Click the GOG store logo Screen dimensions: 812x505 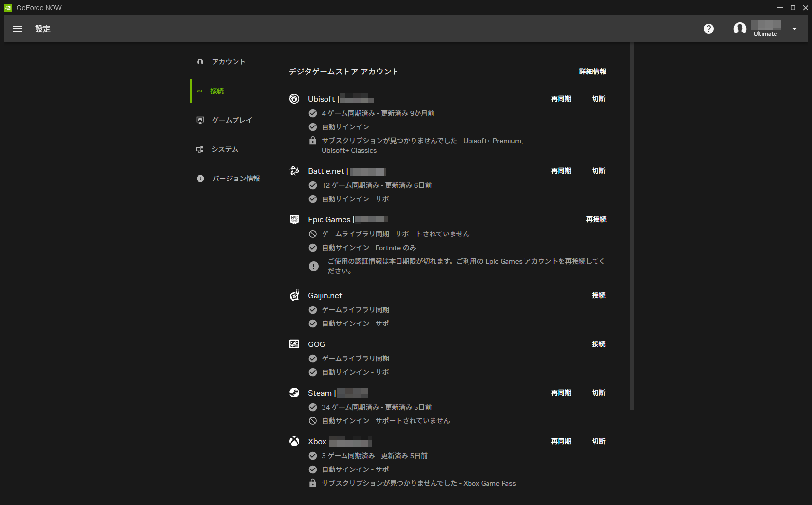click(294, 344)
